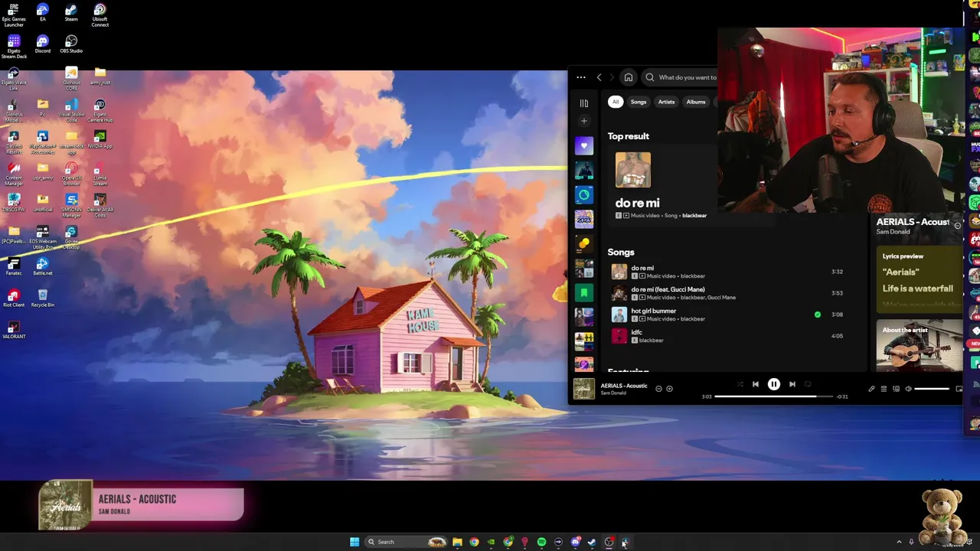Open the Lyrics preview card
The width and height of the screenshot is (980, 551).
(x=919, y=280)
